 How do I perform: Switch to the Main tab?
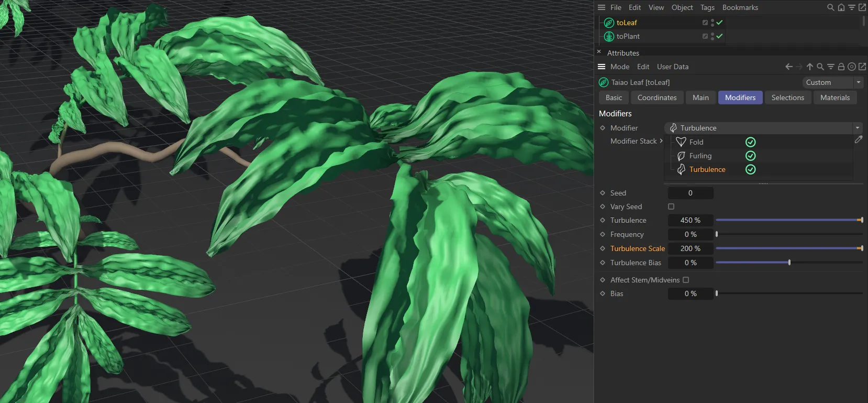700,97
